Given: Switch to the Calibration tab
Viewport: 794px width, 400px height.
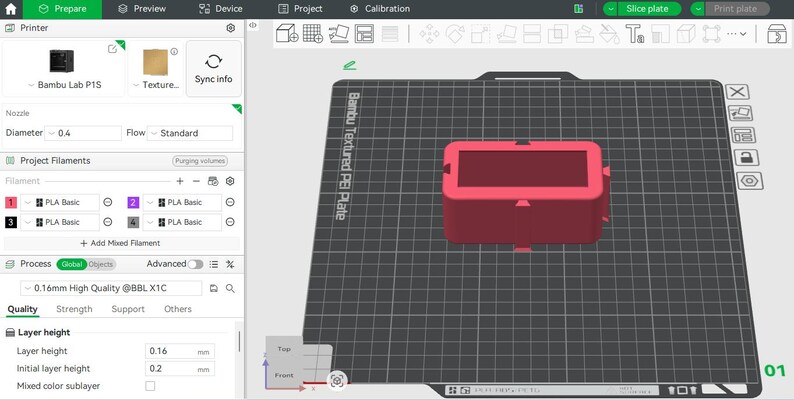Looking at the screenshot, I should point(380,9).
